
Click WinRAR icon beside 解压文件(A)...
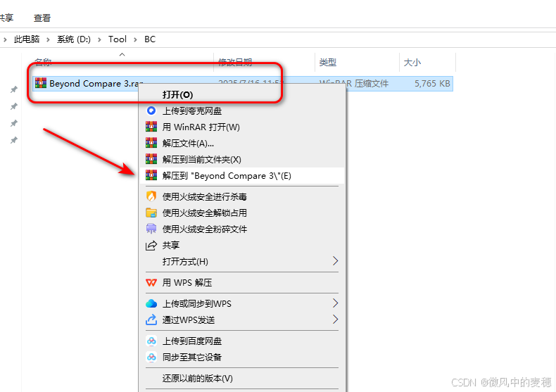151,143
